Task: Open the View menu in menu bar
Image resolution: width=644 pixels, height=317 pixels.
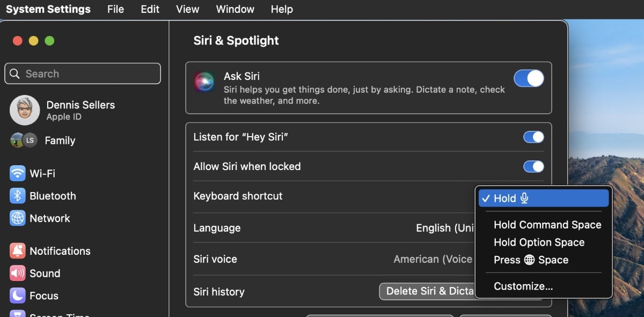Action: 187,9
